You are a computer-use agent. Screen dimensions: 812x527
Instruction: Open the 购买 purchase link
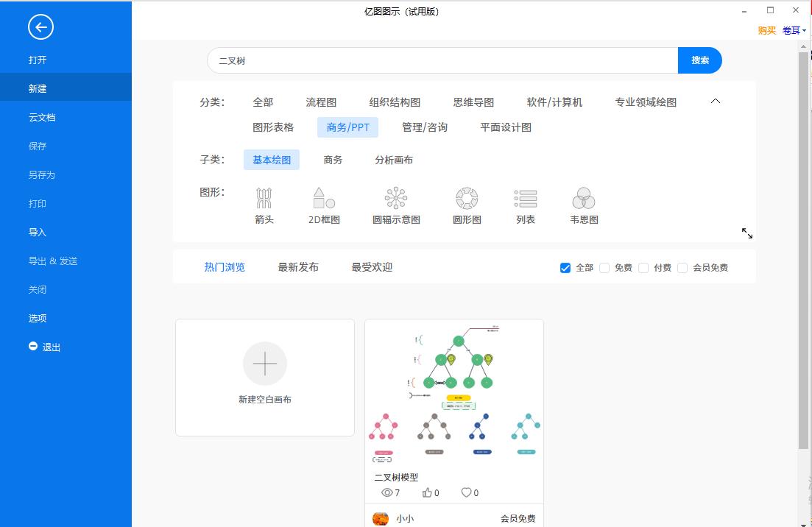click(x=766, y=30)
